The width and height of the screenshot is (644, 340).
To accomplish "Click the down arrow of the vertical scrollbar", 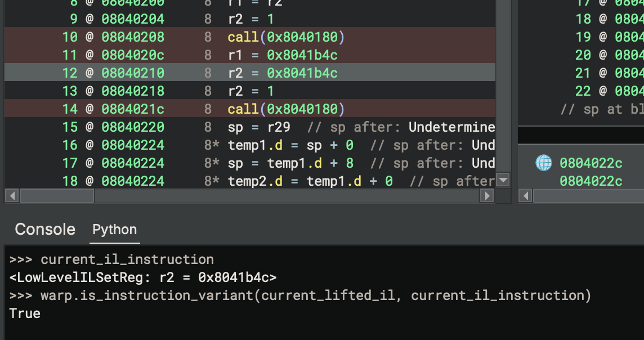I will tap(502, 181).
